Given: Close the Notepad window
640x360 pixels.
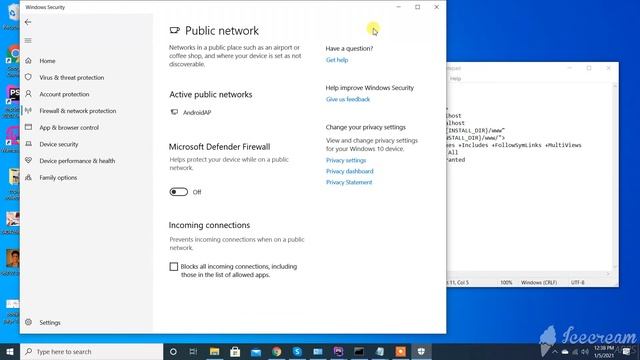Looking at the screenshot, I should tap(609, 68).
